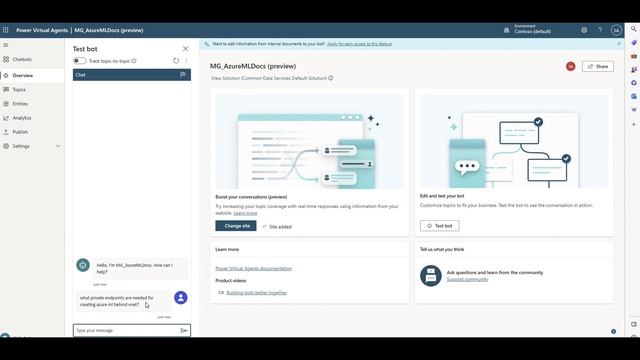Open Publish in the sidebar
Viewport: 640px width, 360px height.
point(20,132)
